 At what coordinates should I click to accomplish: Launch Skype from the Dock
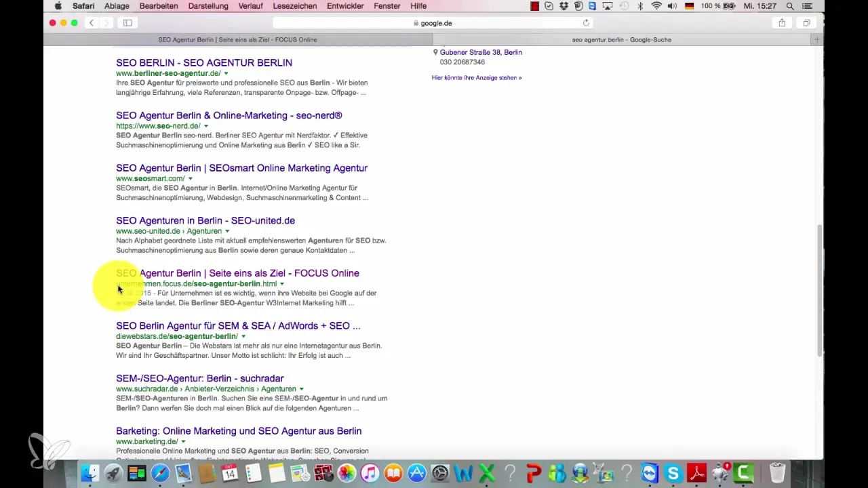(x=673, y=472)
